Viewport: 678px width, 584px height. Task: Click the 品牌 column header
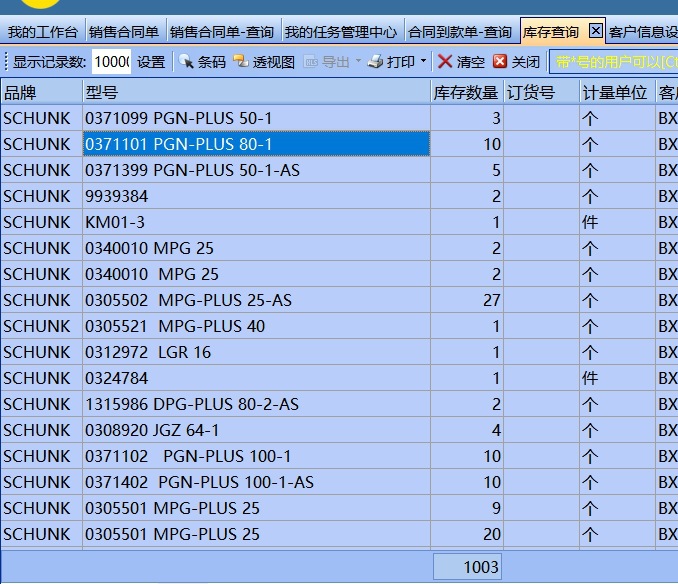(x=41, y=92)
